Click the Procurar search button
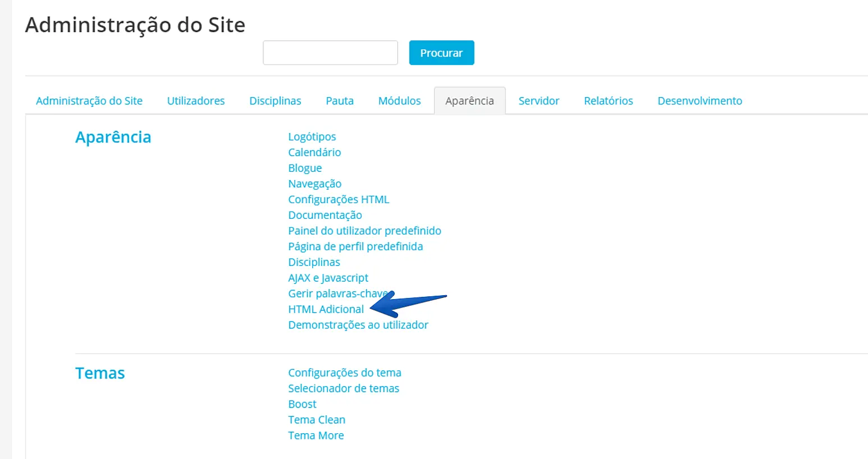868x459 pixels. 441,53
